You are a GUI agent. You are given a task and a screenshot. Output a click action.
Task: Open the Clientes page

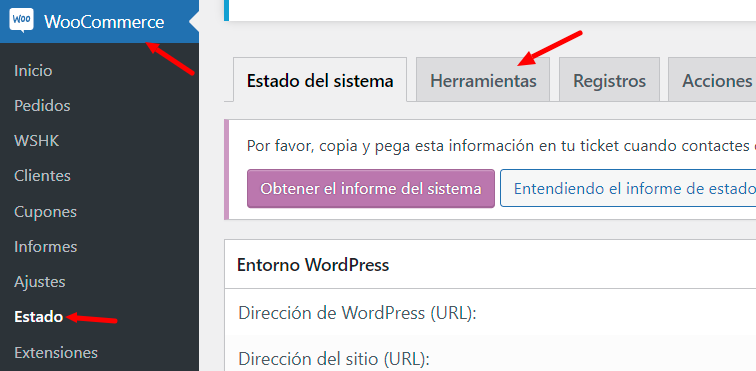coord(42,176)
